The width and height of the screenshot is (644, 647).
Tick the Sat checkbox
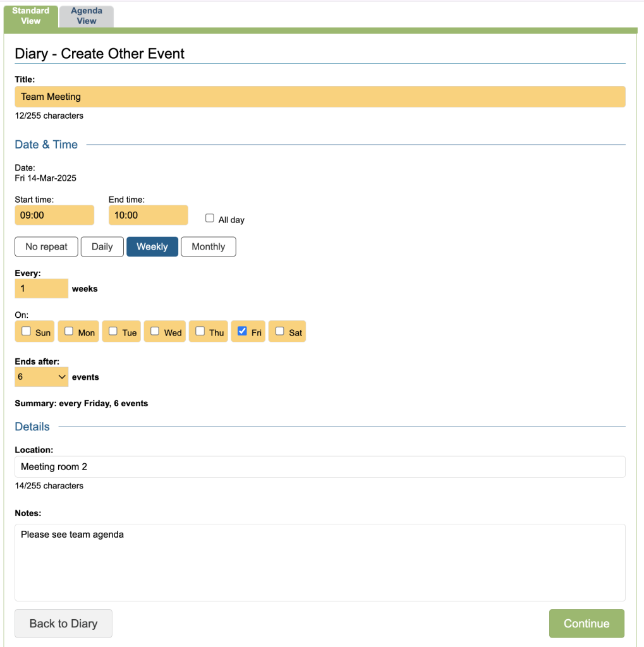pos(280,331)
